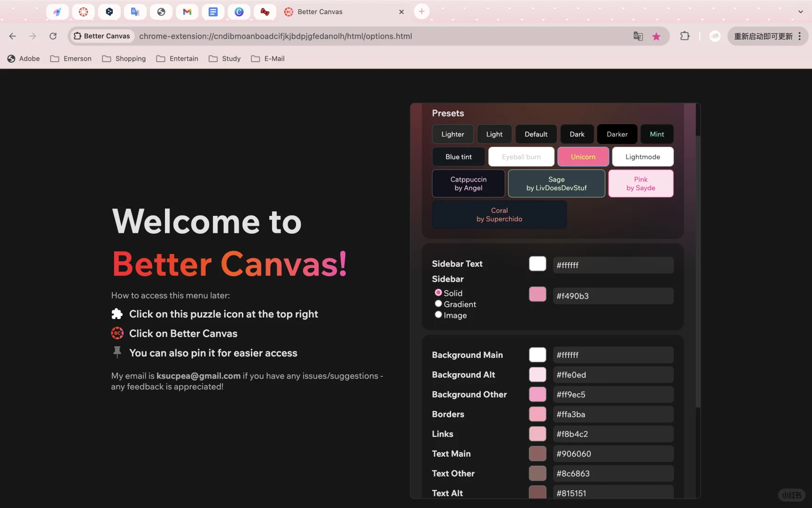Apply the Lightmode preset
Viewport: 812px width, 508px height.
643,157
